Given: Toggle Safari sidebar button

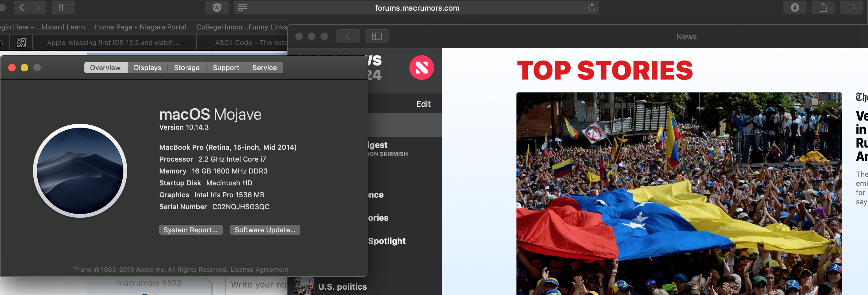Looking at the screenshot, I should pos(63,8).
